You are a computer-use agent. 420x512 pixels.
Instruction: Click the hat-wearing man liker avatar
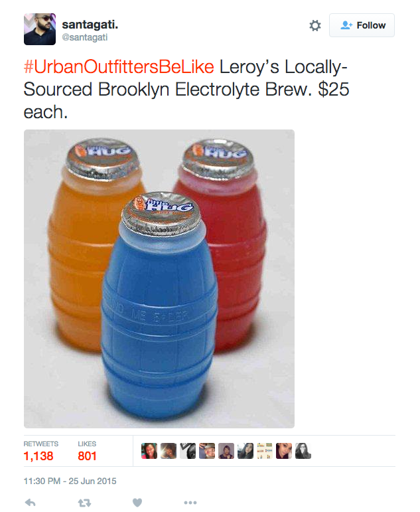coord(207,451)
